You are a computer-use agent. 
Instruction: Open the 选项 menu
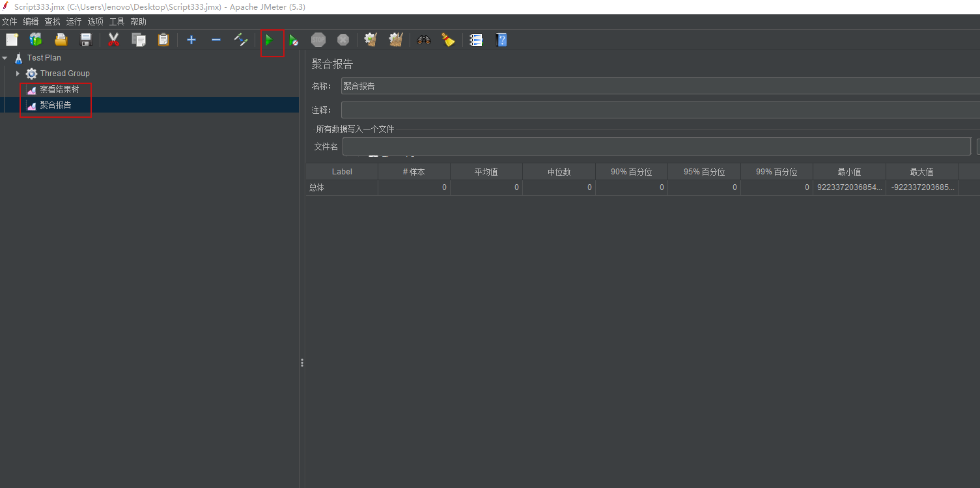pos(95,21)
